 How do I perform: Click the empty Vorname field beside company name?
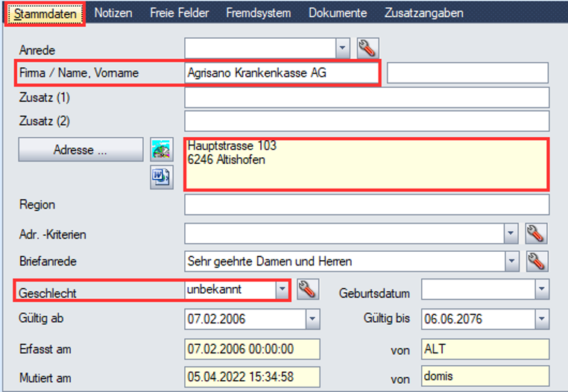click(467, 73)
